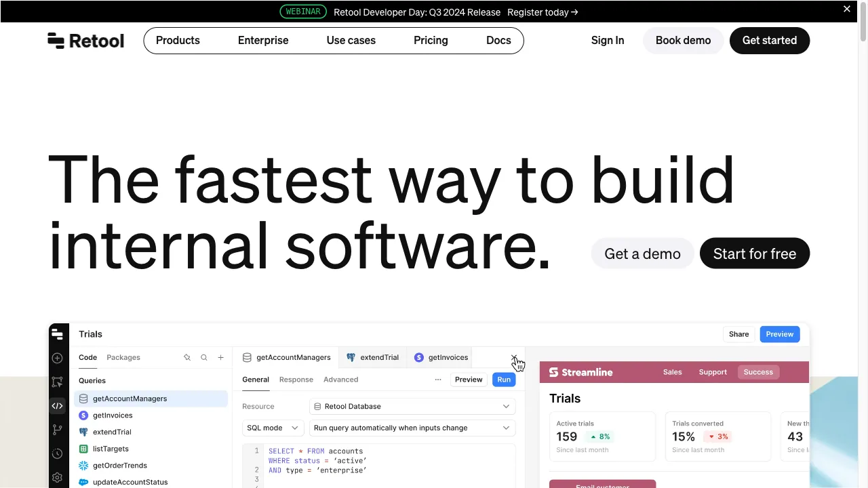Click the white Preview button beside Run
The image size is (868, 488).
coord(469,380)
